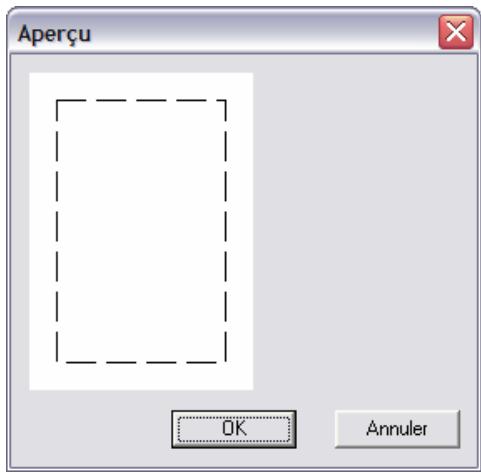The image size is (481, 473).
Task: Confirm the preview with the OK button
Action: (234, 429)
